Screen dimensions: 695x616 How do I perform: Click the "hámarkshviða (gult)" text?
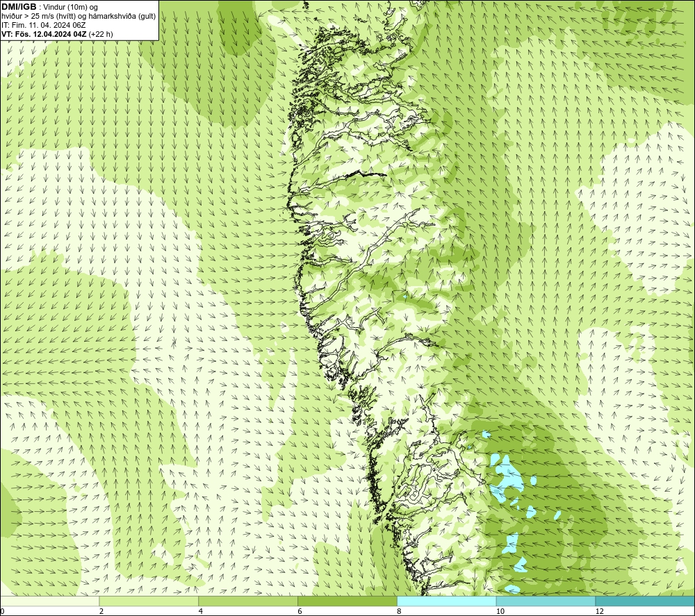(x=123, y=17)
